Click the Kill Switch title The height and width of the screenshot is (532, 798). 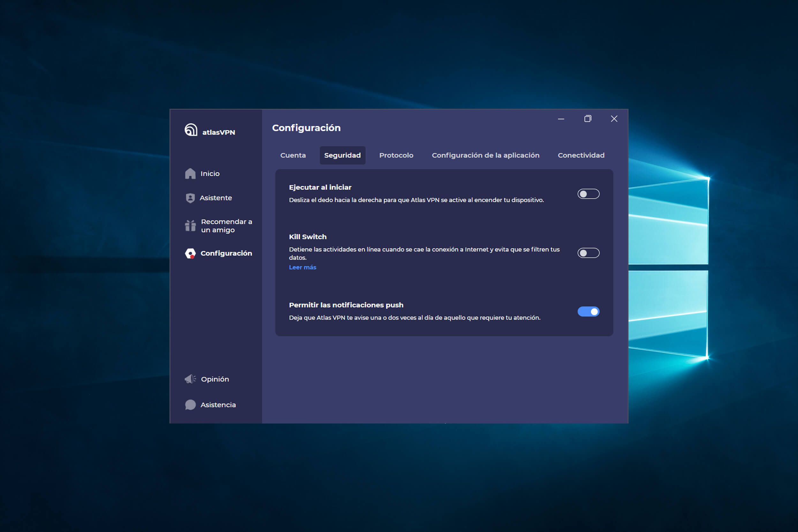pos(307,237)
